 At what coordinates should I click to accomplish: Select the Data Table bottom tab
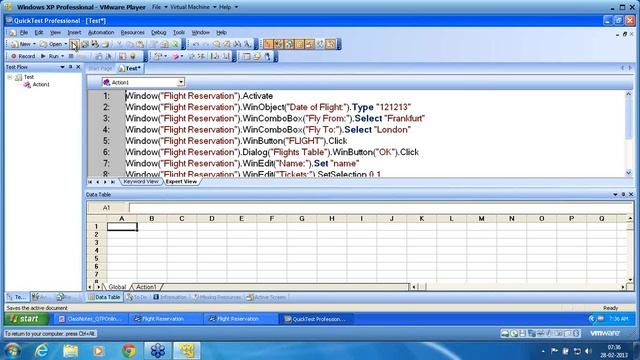104,297
